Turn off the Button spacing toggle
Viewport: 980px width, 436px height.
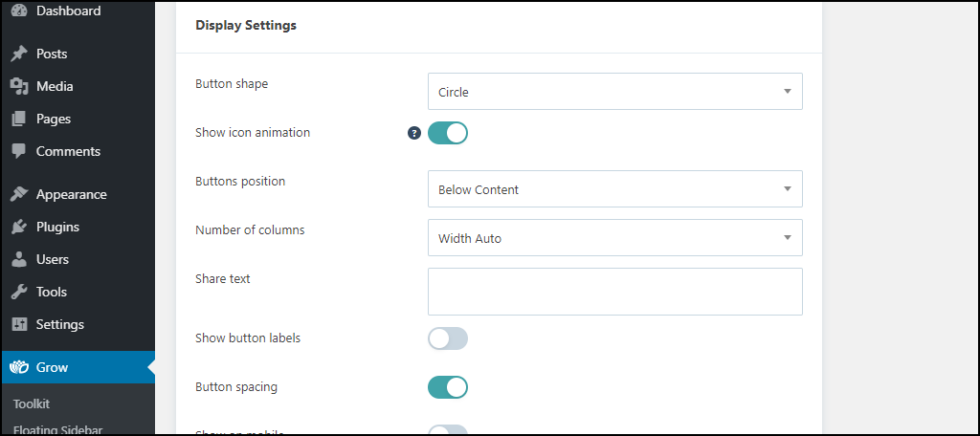(x=448, y=387)
